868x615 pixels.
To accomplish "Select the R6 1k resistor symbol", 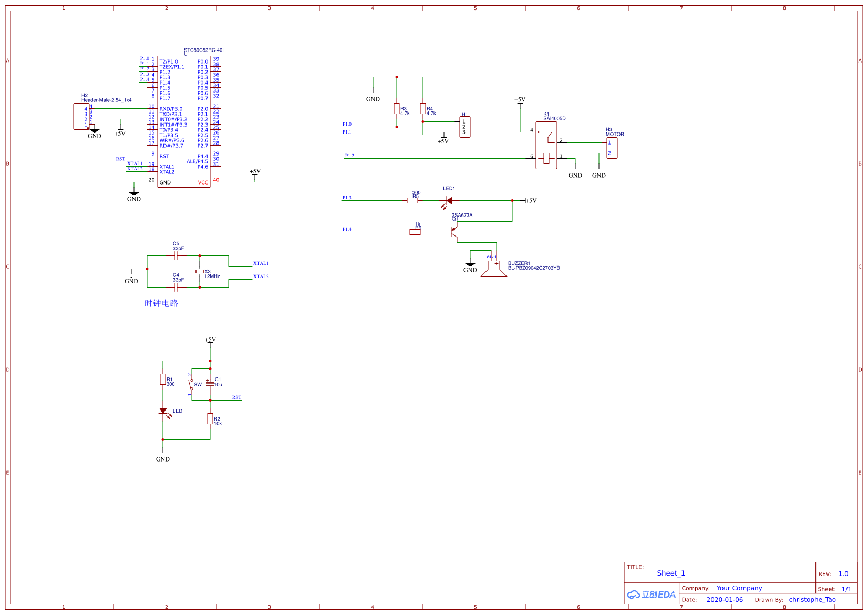I will [415, 232].
